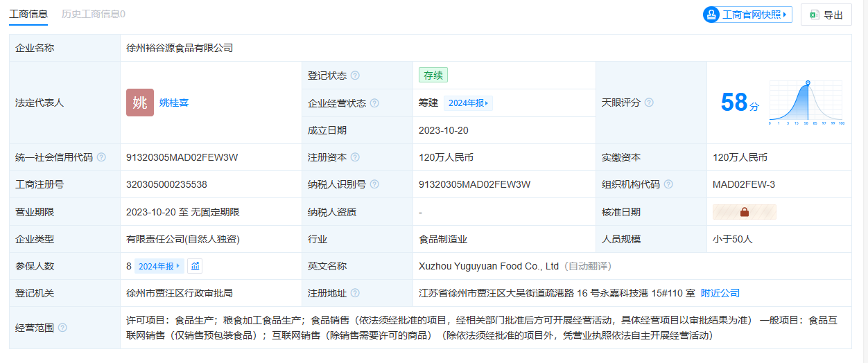Click the 导出 export button
Image resolution: width=868 pixels, height=363 pixels.
826,15
